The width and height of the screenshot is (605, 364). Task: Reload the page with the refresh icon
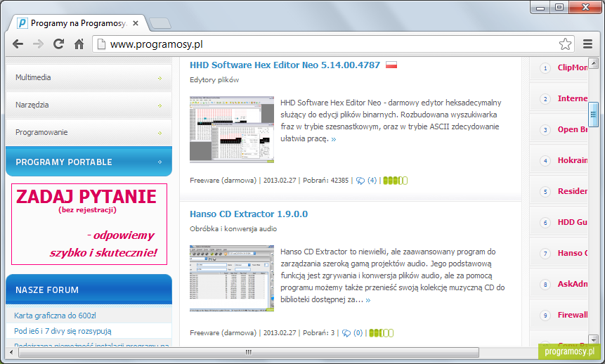click(58, 44)
